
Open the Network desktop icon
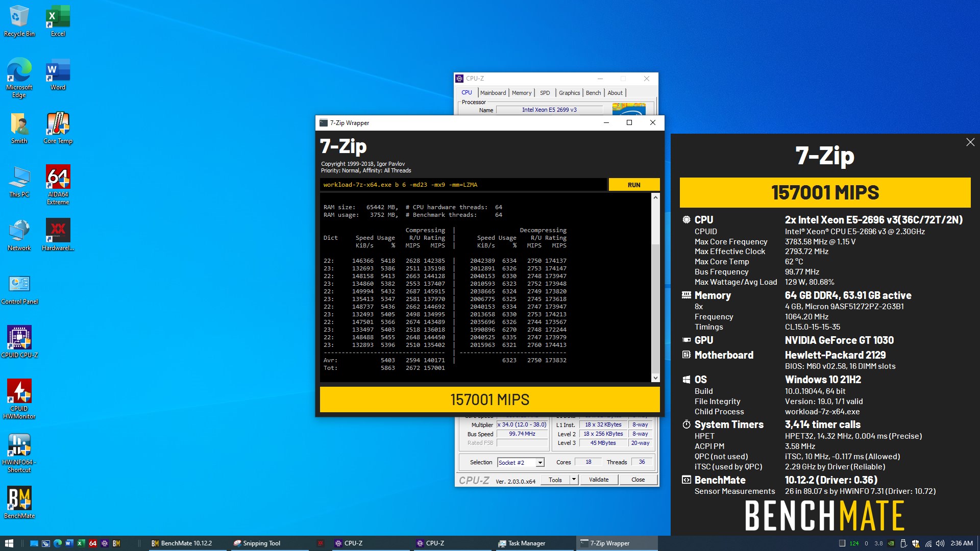(x=19, y=235)
